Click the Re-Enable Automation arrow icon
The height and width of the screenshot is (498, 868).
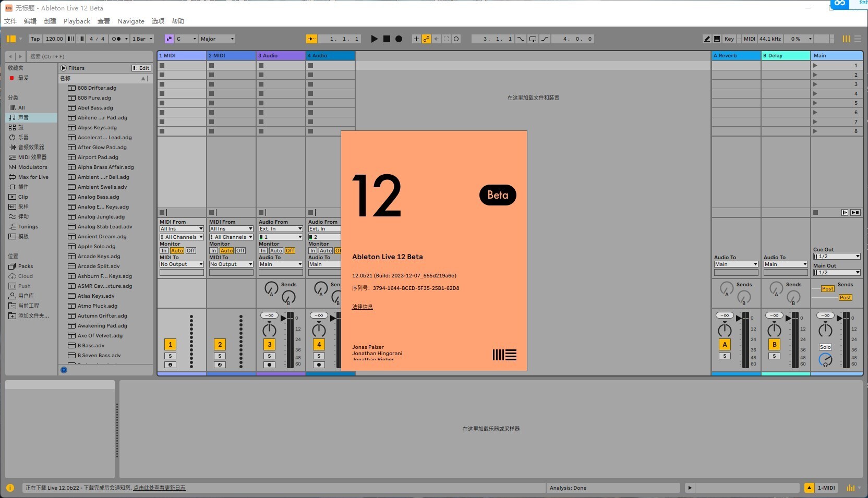tap(436, 39)
